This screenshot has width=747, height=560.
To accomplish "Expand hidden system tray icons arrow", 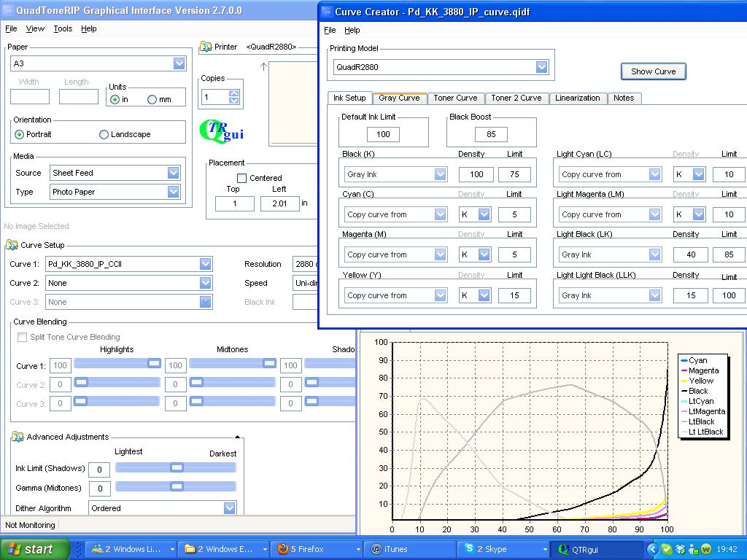I will click(651, 550).
